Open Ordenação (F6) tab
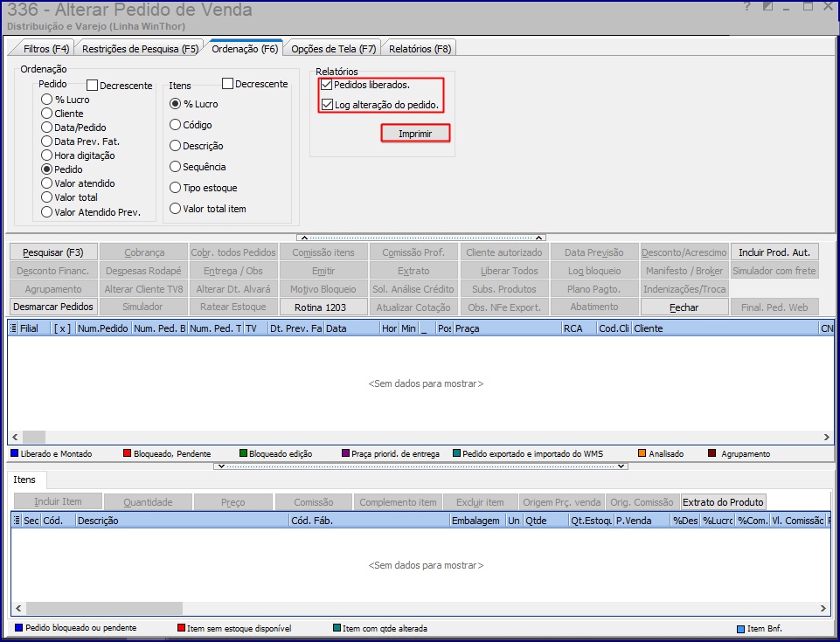Screen dimensions: 840x642 tap(245, 49)
